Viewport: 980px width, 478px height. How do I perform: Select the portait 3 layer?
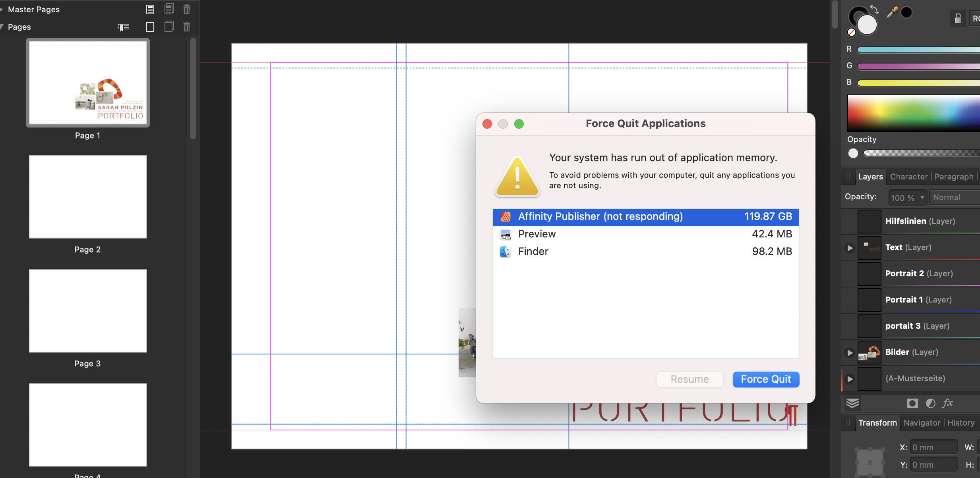(910, 326)
